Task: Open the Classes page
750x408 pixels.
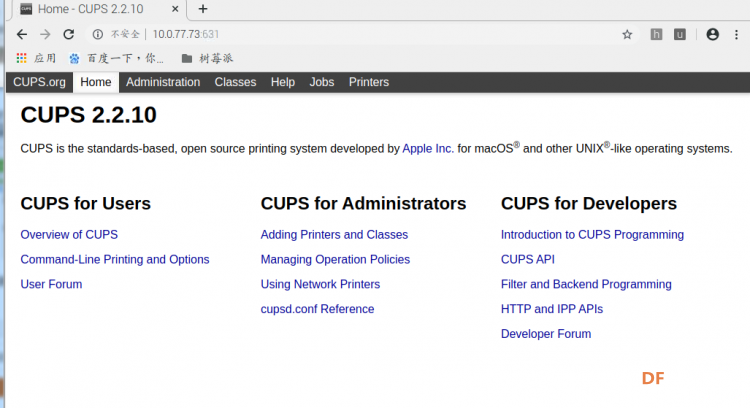Action: click(x=235, y=82)
